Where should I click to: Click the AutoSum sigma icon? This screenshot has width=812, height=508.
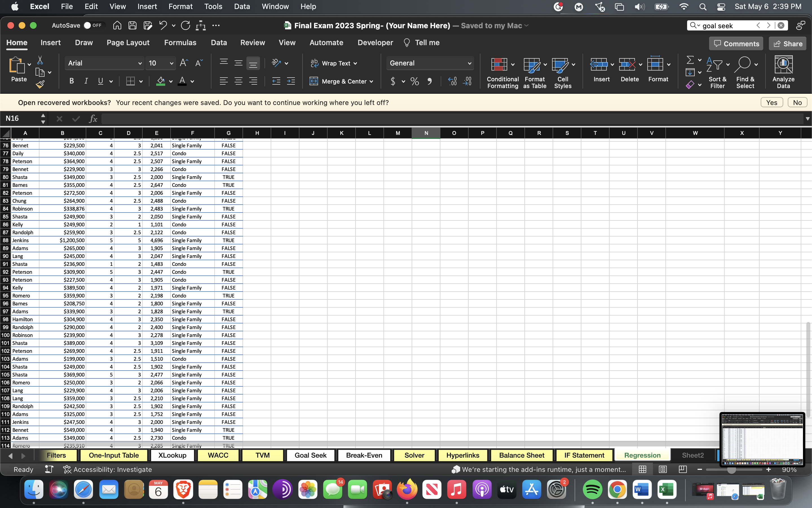tap(690, 60)
